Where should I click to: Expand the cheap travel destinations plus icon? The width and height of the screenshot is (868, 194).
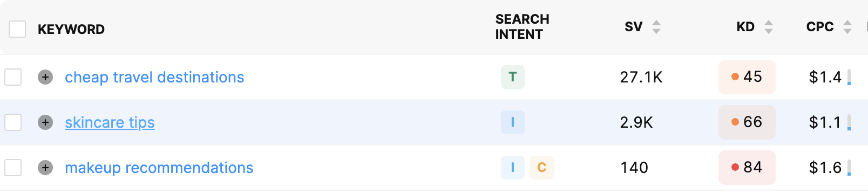pyautogui.click(x=45, y=77)
